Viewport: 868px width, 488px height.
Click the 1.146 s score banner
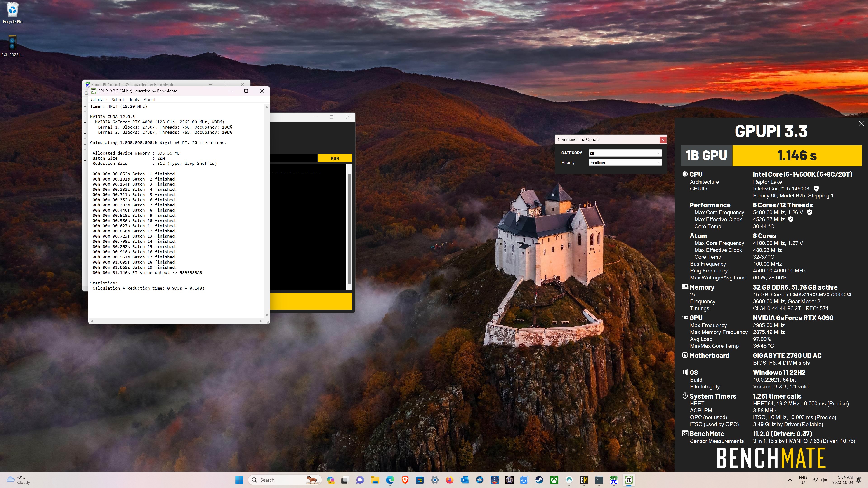(x=797, y=156)
